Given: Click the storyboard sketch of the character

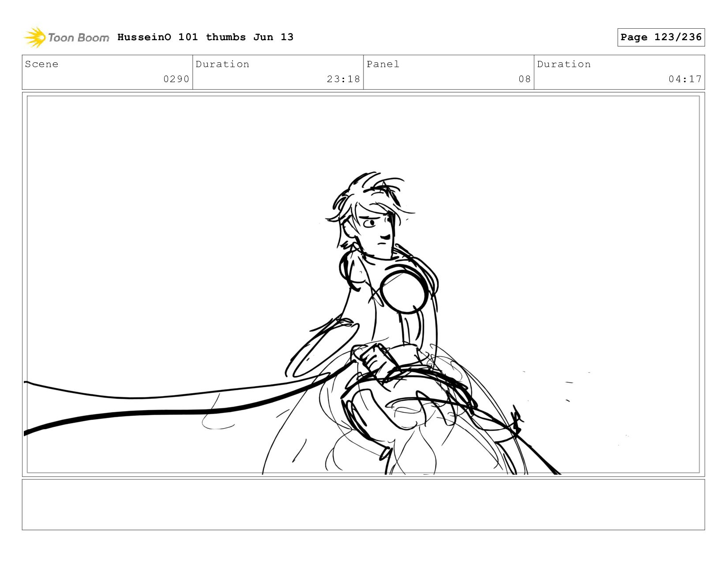Looking at the screenshot, I should (x=363, y=284).
